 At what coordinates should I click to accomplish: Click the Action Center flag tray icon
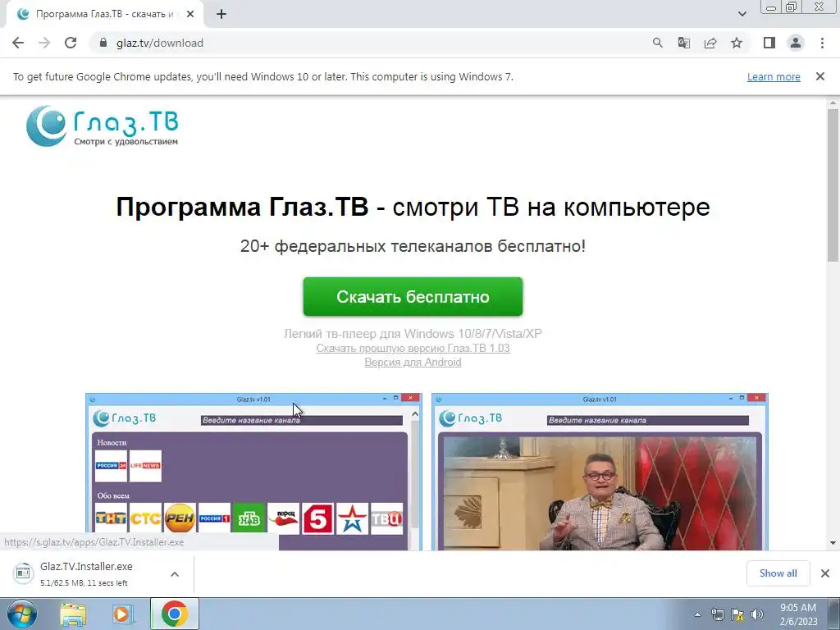click(x=737, y=614)
